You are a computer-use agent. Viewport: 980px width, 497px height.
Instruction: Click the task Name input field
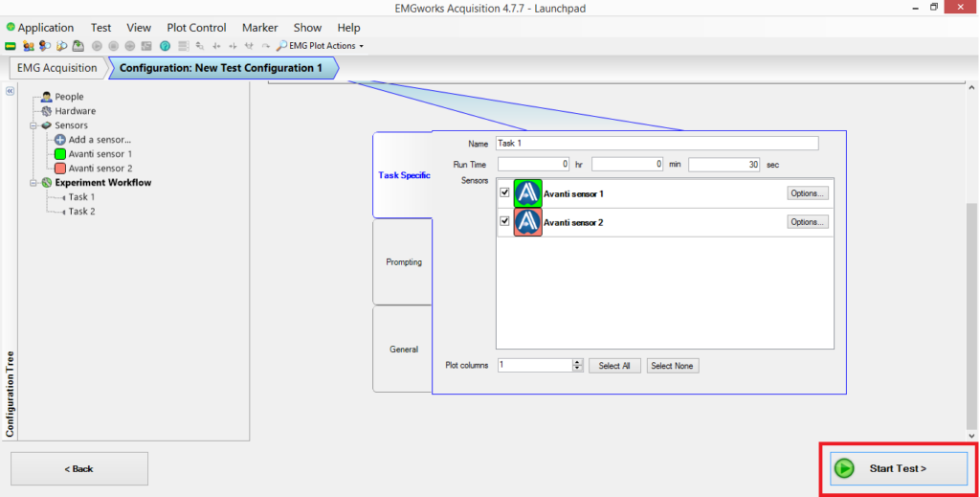click(657, 143)
